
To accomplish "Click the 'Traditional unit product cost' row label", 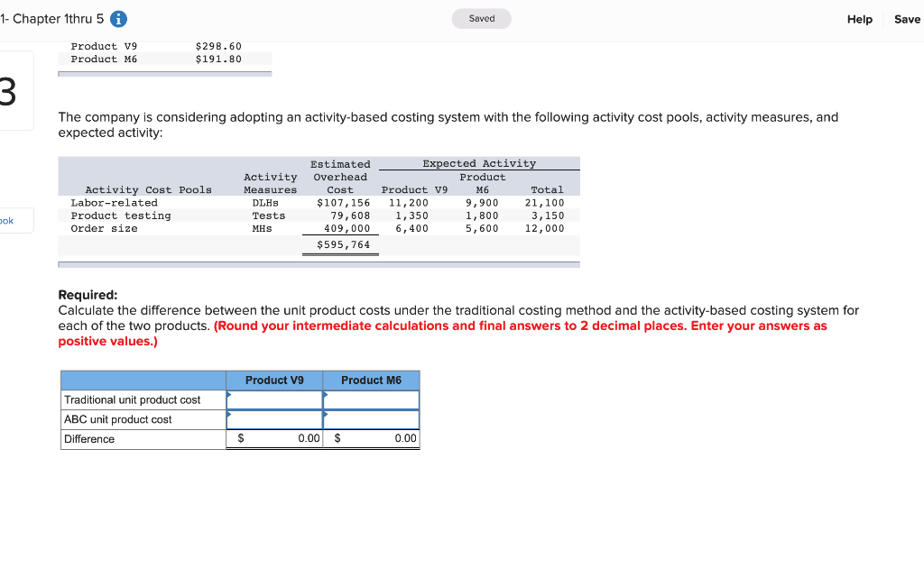I will click(x=133, y=400).
